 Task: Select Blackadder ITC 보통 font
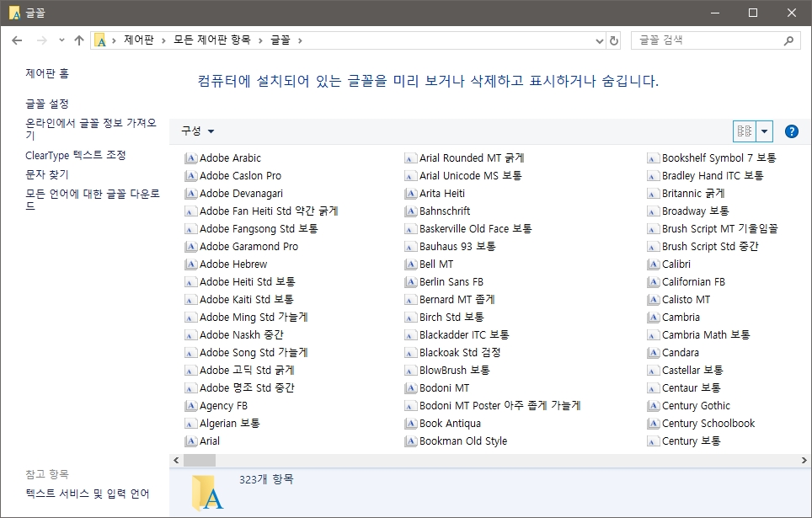tap(457, 335)
